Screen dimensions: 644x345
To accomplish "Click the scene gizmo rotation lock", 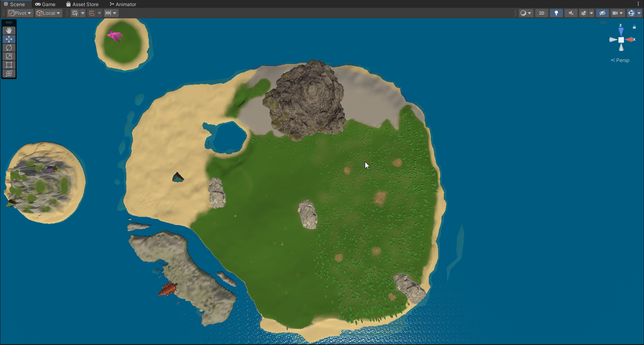I will pos(634,27).
